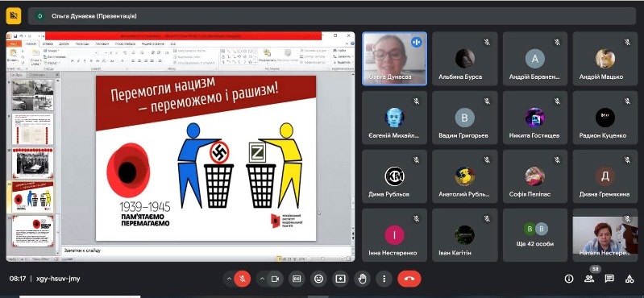Screen dimensions: 644x298
Task: Switch to Показ слайдов ribbon tab
Action: [125, 43]
